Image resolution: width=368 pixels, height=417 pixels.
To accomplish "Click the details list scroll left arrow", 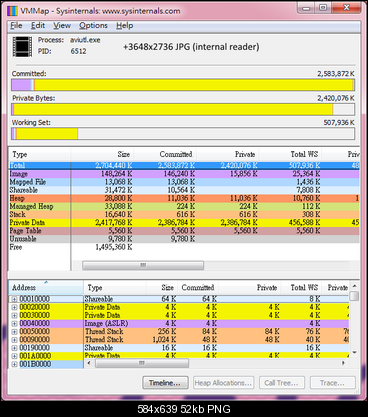I will point(89,363).
